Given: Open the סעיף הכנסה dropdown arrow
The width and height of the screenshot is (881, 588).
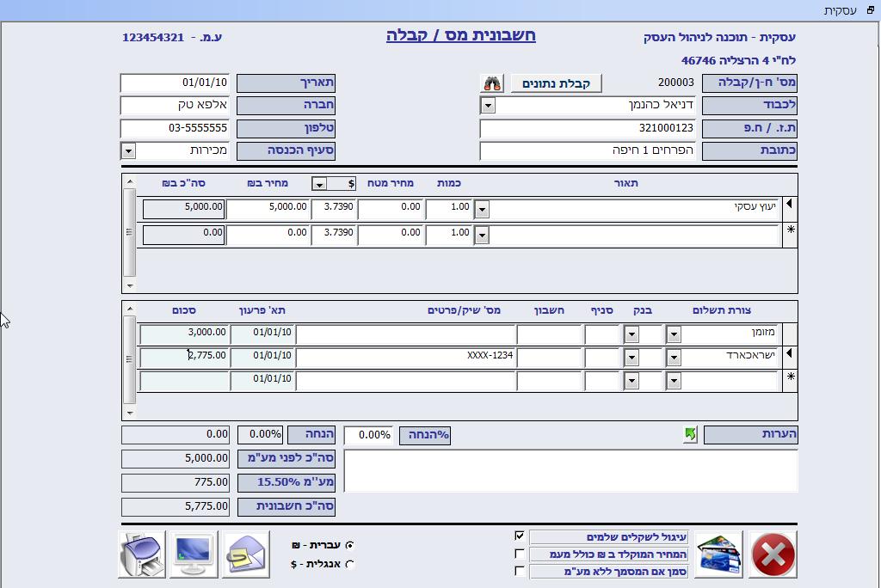Looking at the screenshot, I should pyautogui.click(x=128, y=151).
